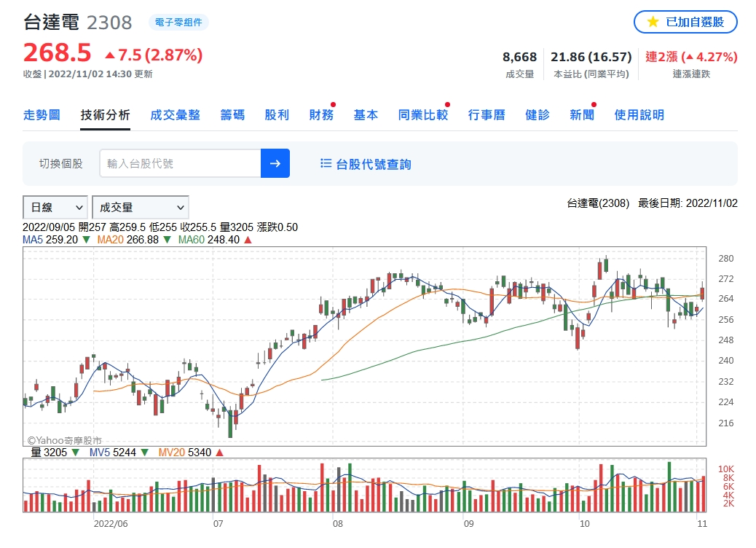Click the 收盤 2022/11/02 14:30 更新 timestamp

point(87,74)
